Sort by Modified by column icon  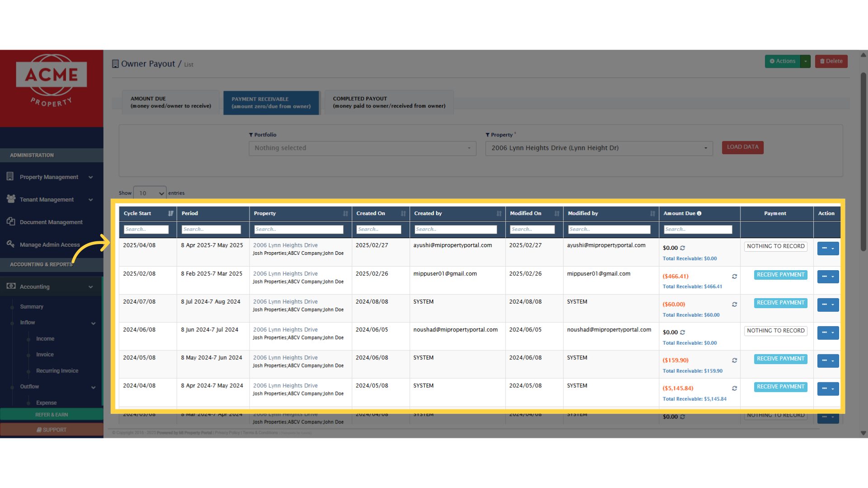653,213
